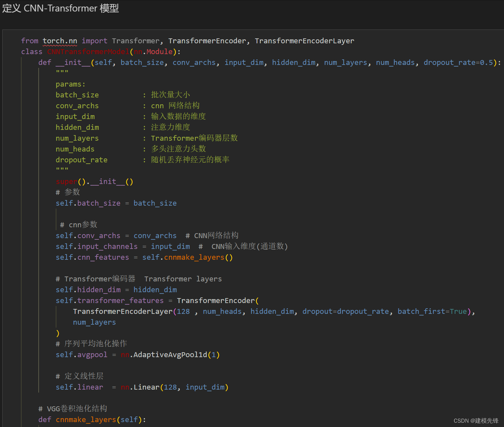Image resolution: width=504 pixels, height=427 pixels.
Task: Click the self.hidden_dim assignment line
Action: pyautogui.click(x=116, y=290)
